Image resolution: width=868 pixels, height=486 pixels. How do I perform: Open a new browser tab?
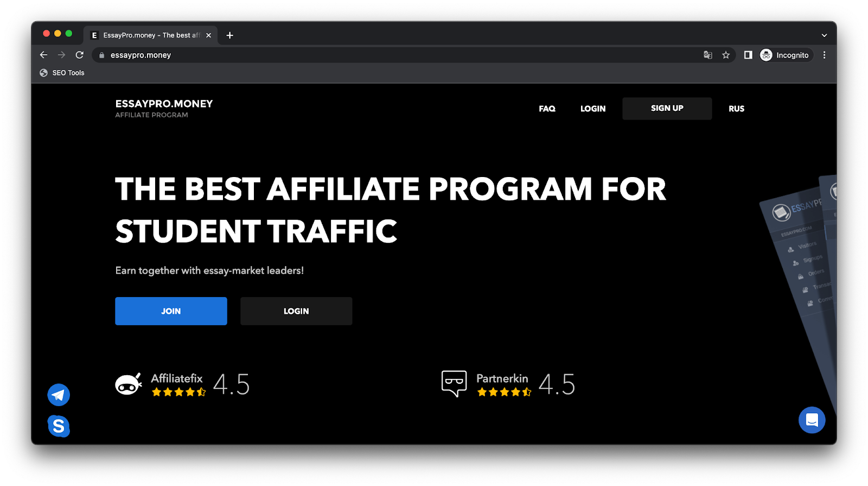tap(230, 35)
